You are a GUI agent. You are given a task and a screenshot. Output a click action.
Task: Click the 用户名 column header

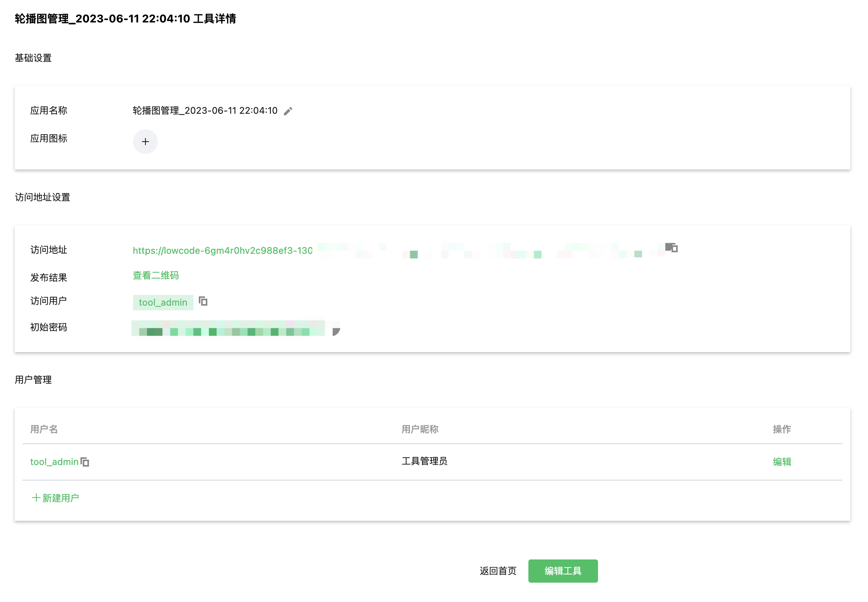pos(44,429)
